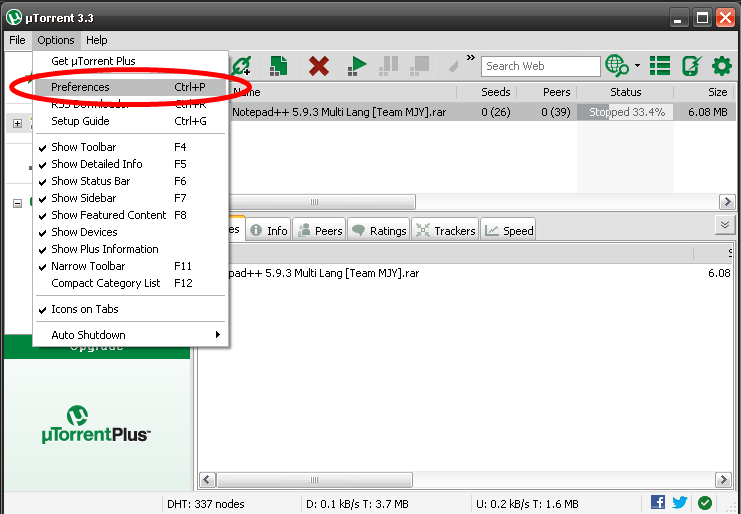Click the 6.08 MB size cell

pos(708,112)
